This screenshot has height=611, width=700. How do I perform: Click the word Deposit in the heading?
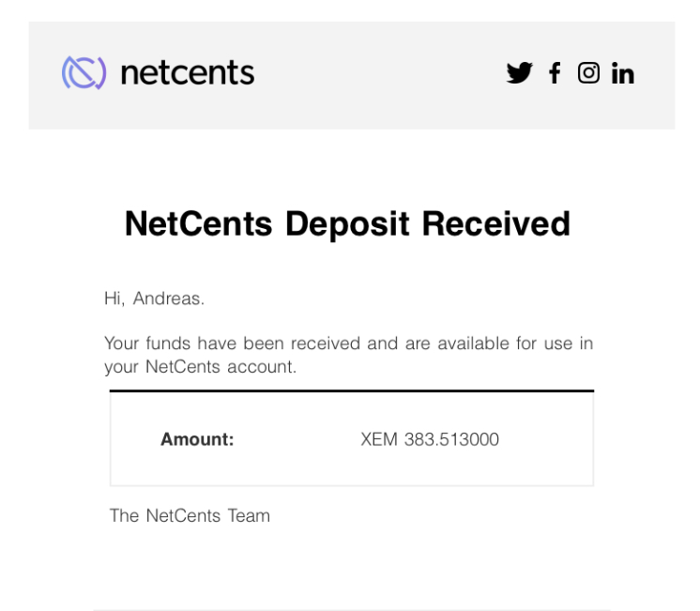tap(347, 224)
